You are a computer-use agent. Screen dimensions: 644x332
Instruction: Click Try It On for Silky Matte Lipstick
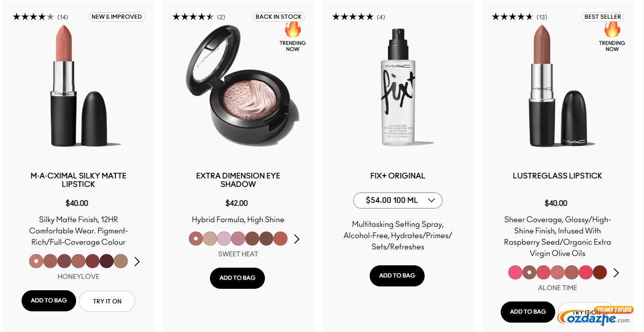(x=107, y=301)
